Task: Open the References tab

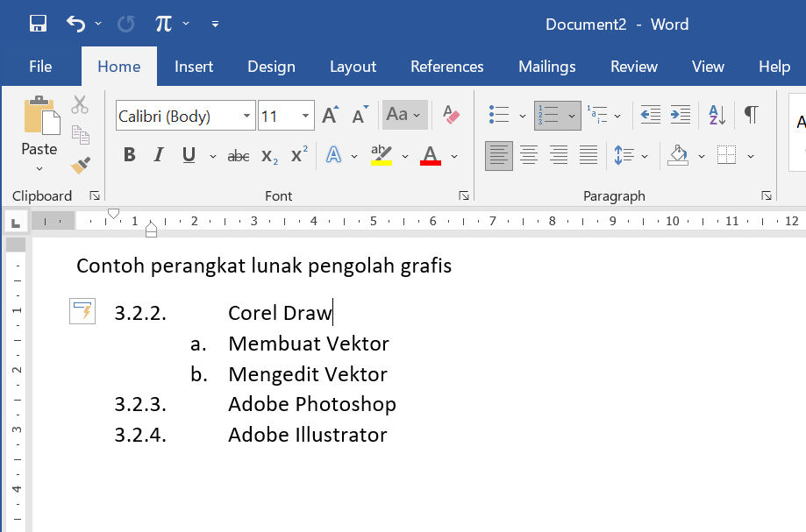Action: (446, 67)
